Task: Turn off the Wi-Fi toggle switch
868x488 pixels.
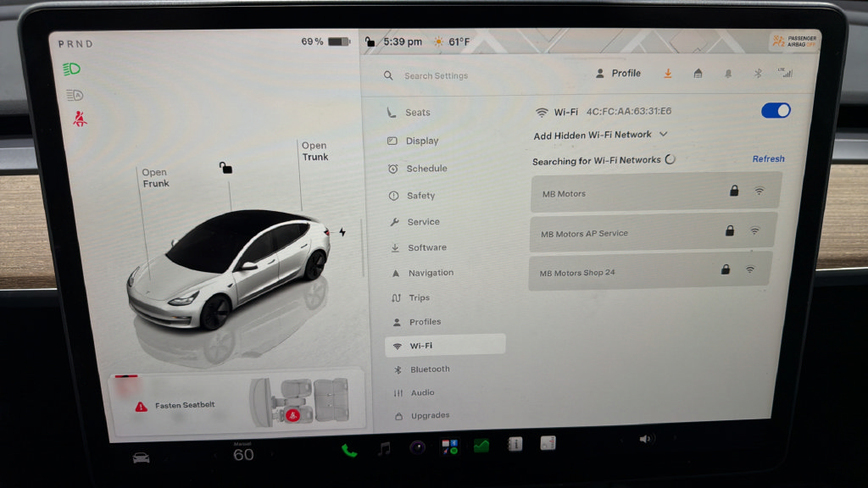Action: (x=776, y=111)
